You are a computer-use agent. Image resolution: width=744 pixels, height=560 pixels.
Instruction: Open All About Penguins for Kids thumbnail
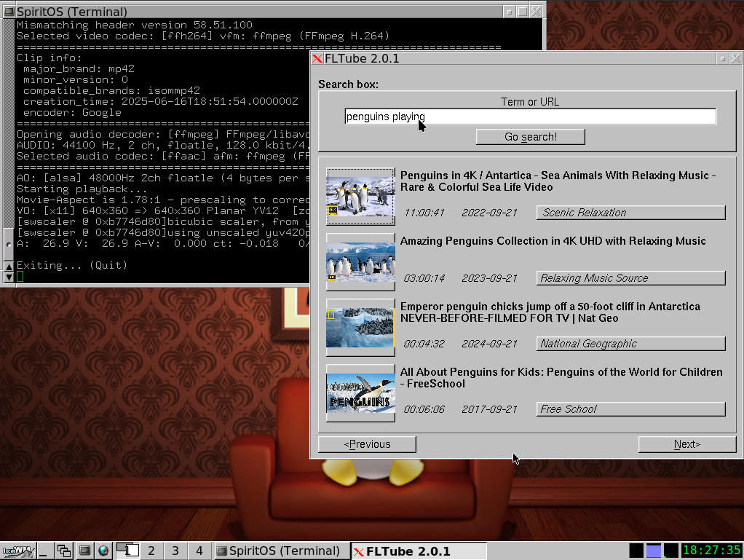(x=360, y=393)
